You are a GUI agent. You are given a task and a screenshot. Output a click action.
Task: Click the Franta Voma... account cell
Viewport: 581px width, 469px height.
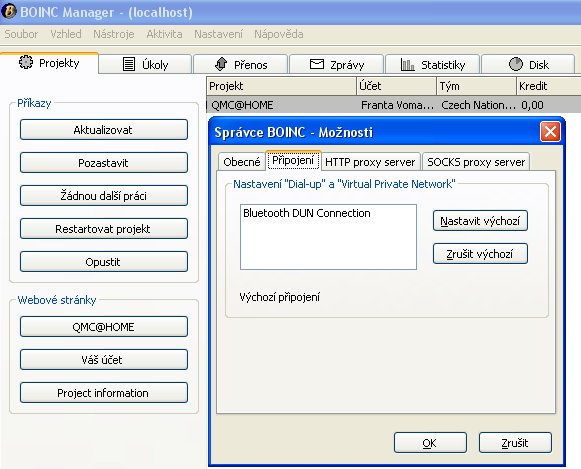[x=397, y=105]
